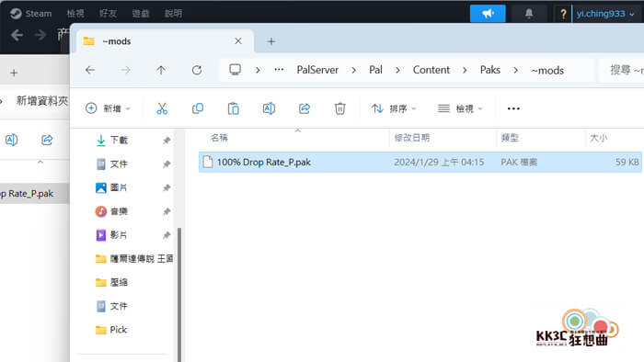644x362 pixels.
Task: Go up one folder level
Action: [x=161, y=70]
